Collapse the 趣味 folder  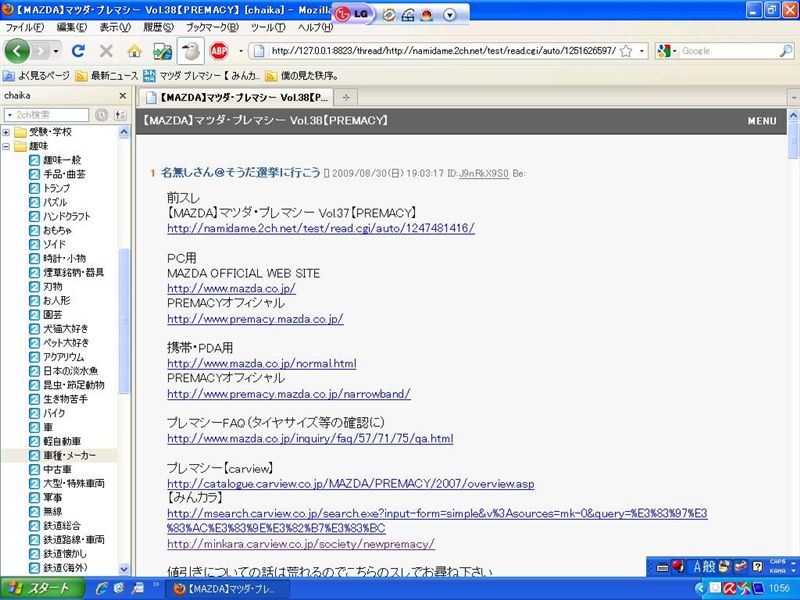[6, 146]
